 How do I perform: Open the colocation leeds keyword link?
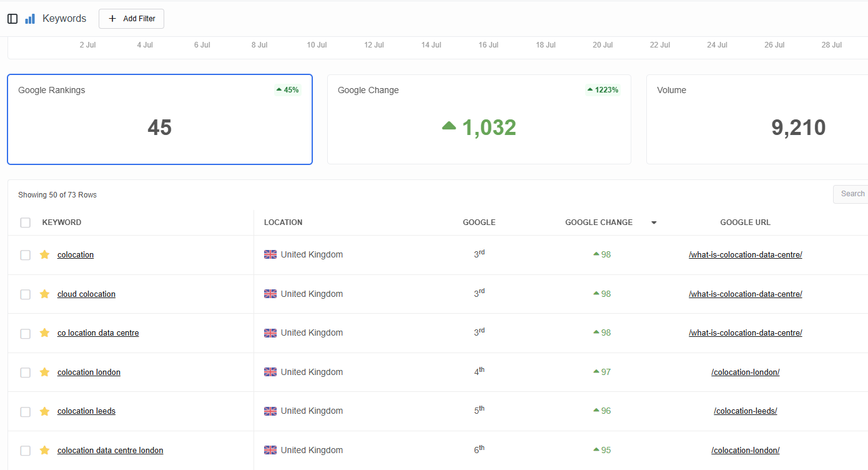click(86, 411)
